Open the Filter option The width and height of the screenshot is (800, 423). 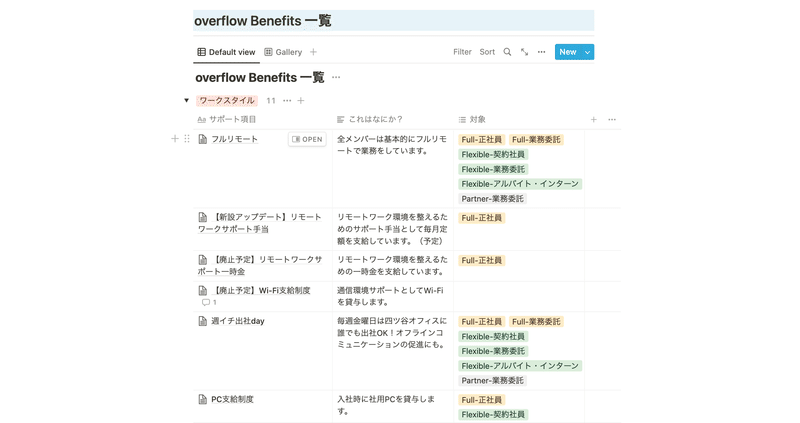462,52
